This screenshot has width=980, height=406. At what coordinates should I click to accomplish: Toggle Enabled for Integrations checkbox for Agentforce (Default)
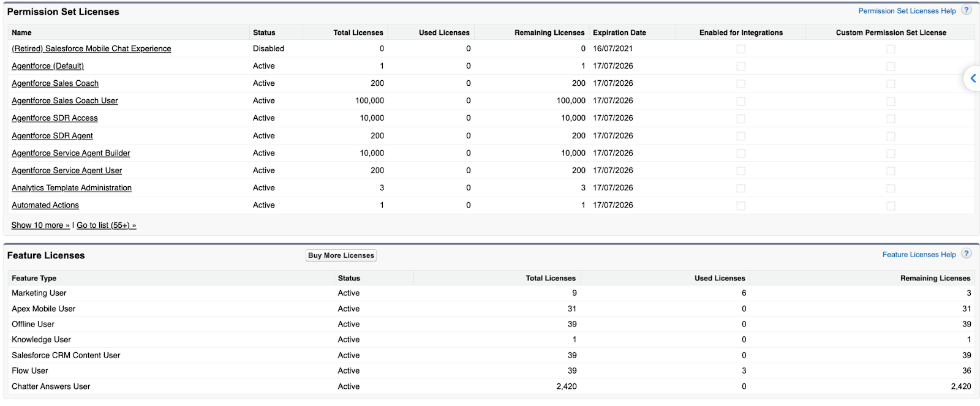tap(741, 66)
